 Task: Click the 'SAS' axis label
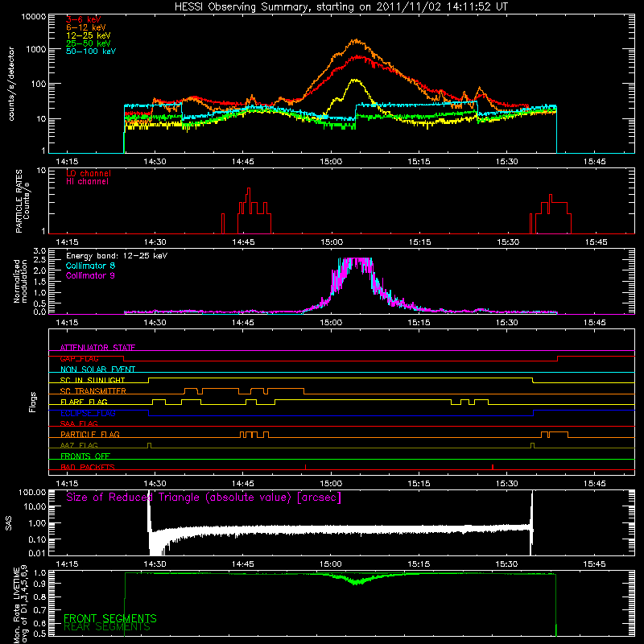click(9, 523)
